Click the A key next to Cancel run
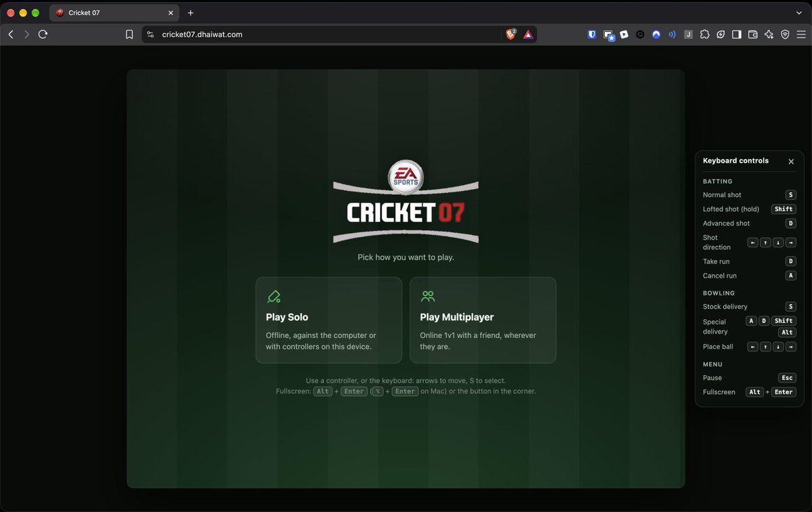The height and width of the screenshot is (512, 812). 790,276
